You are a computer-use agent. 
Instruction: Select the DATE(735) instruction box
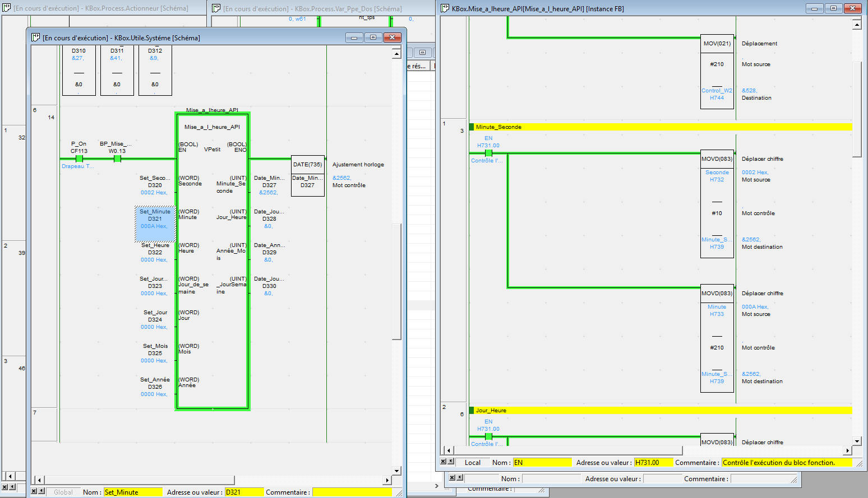point(307,175)
